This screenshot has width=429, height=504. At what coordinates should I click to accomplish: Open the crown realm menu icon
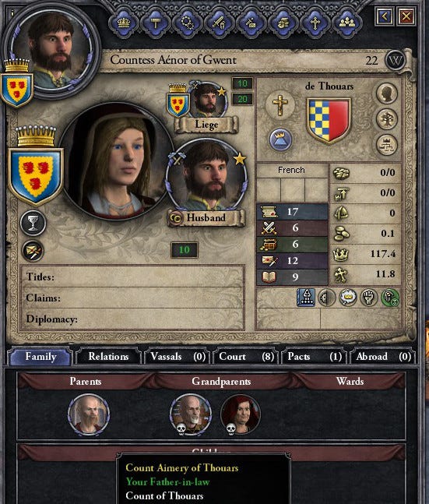(x=124, y=23)
